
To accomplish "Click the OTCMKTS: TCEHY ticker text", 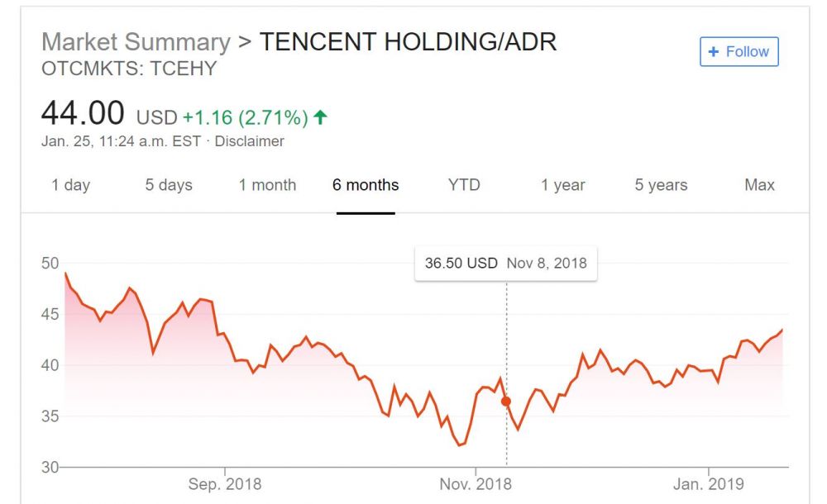I will pos(128,69).
